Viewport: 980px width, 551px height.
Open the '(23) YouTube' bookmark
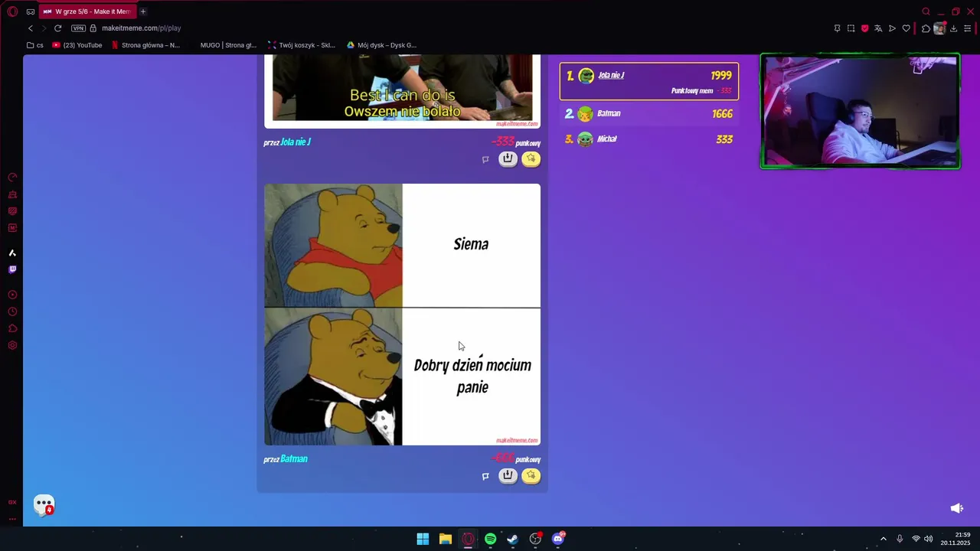pos(77,45)
